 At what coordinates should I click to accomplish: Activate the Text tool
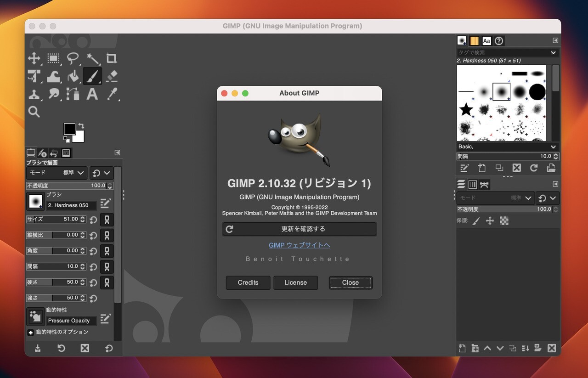click(x=92, y=94)
